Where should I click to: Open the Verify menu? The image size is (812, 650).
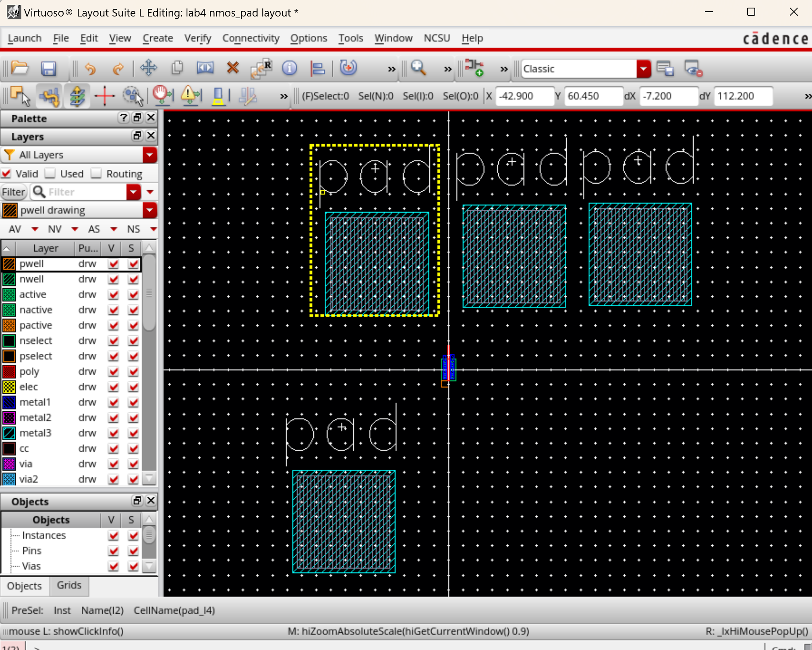click(x=197, y=38)
